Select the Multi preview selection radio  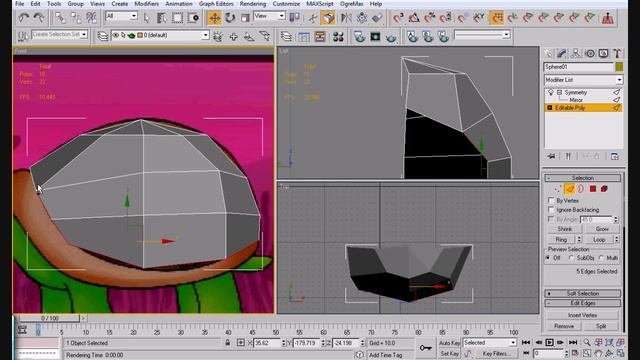click(601, 258)
